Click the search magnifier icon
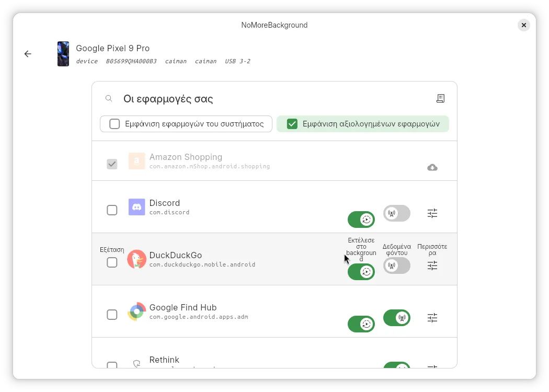This screenshot has width=549, height=392. (109, 98)
